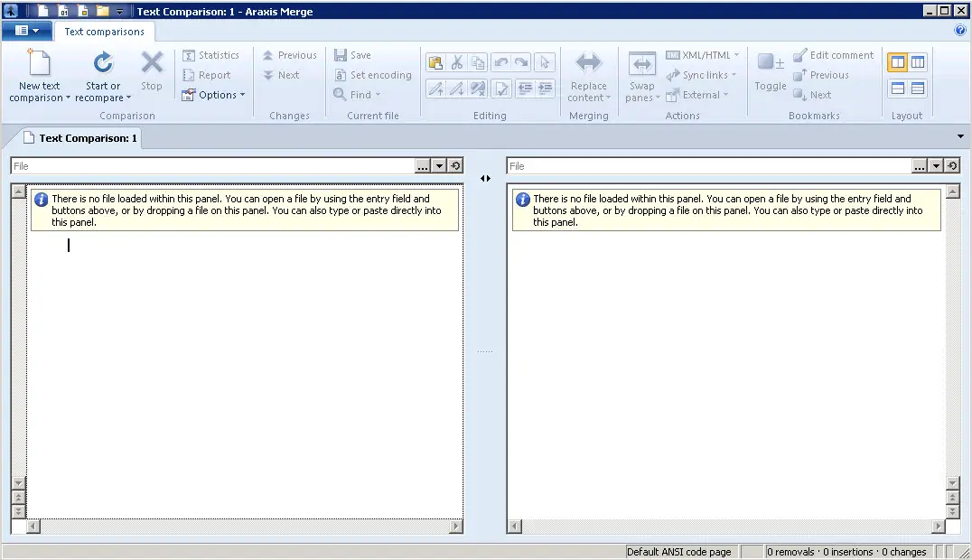Click swap arrows between file panes
The width and height of the screenshot is (972, 560).
click(x=485, y=178)
